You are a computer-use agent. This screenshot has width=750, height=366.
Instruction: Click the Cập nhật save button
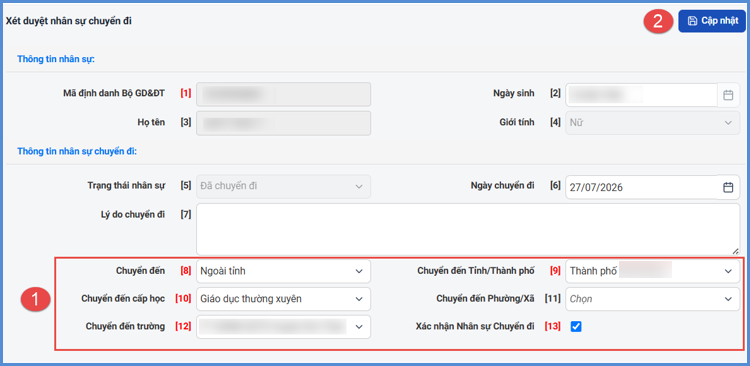[712, 21]
